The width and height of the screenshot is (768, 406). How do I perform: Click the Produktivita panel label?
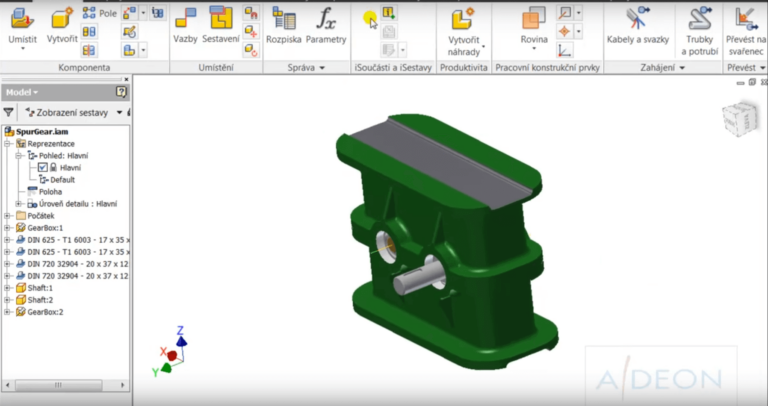pos(464,68)
